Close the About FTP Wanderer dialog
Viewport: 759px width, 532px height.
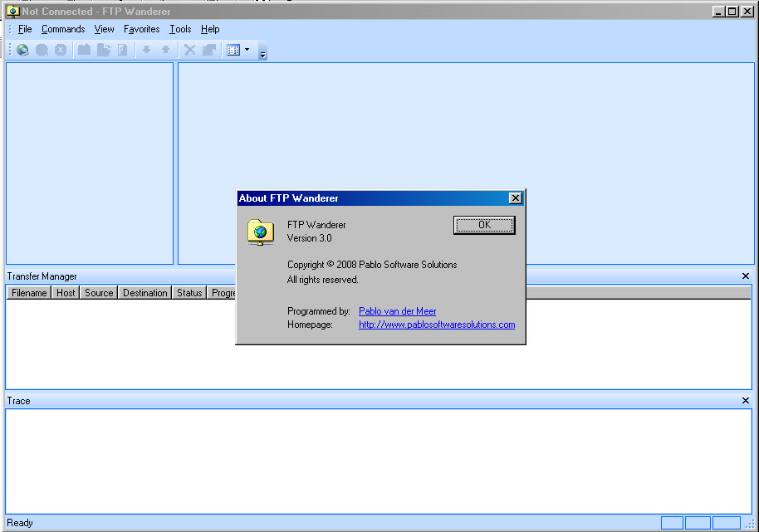(515, 198)
